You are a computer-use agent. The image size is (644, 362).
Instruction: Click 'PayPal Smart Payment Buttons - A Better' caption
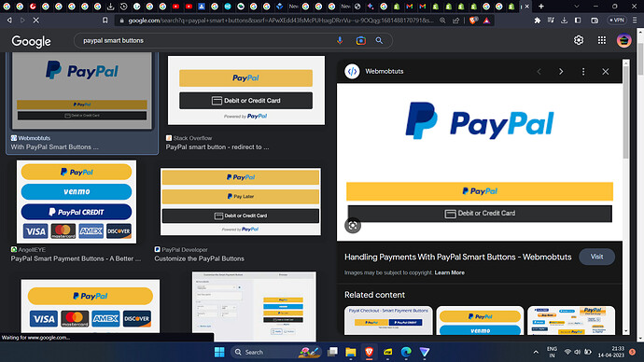point(76,258)
